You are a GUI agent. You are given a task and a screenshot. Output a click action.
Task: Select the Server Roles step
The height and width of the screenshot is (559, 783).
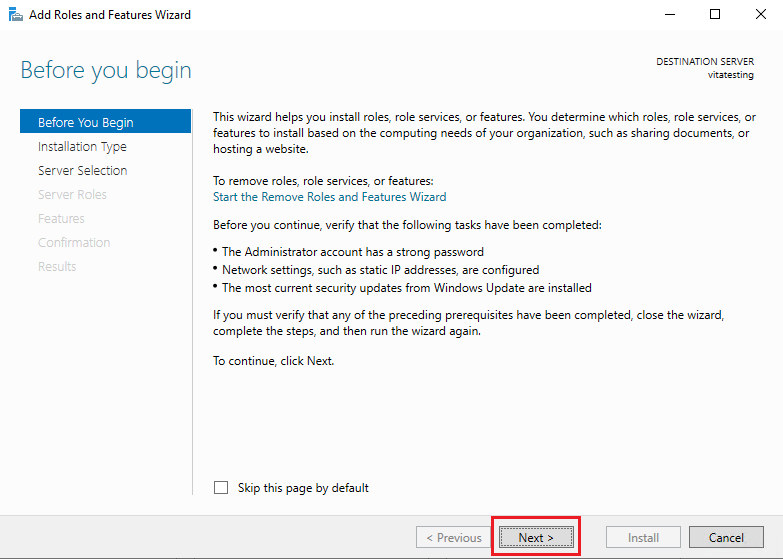pos(72,194)
